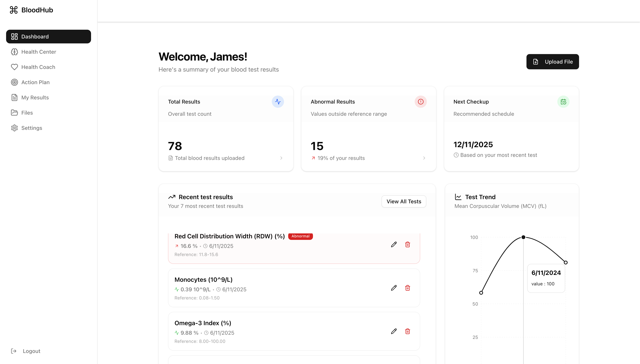Image resolution: width=640 pixels, height=364 pixels.
Task: Delete the Monocytes result with the trash icon
Action: point(408,288)
